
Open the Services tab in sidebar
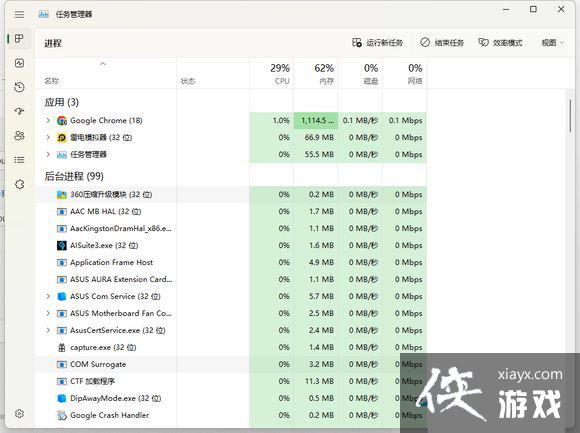[x=19, y=184]
